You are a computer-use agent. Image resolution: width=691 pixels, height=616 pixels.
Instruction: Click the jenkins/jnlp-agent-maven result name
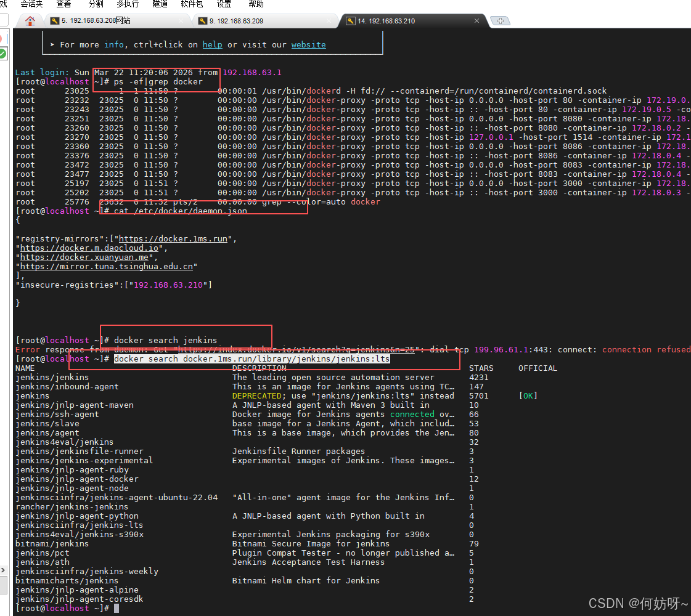75,405
